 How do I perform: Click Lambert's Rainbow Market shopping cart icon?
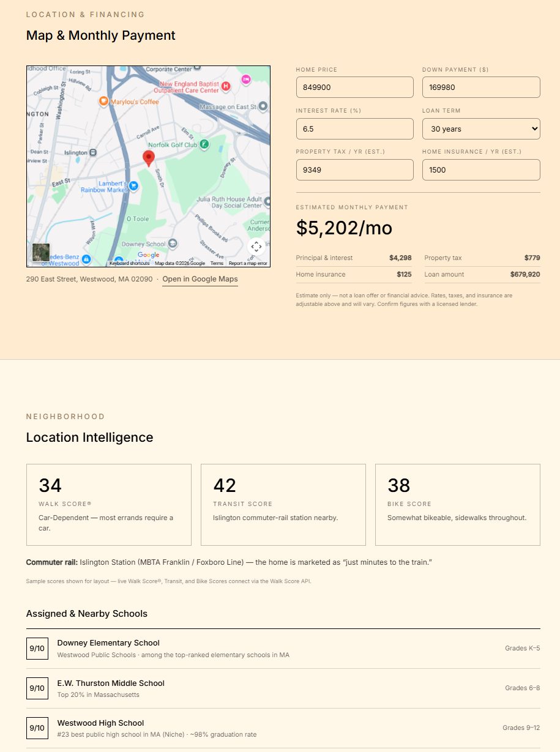pos(133,185)
